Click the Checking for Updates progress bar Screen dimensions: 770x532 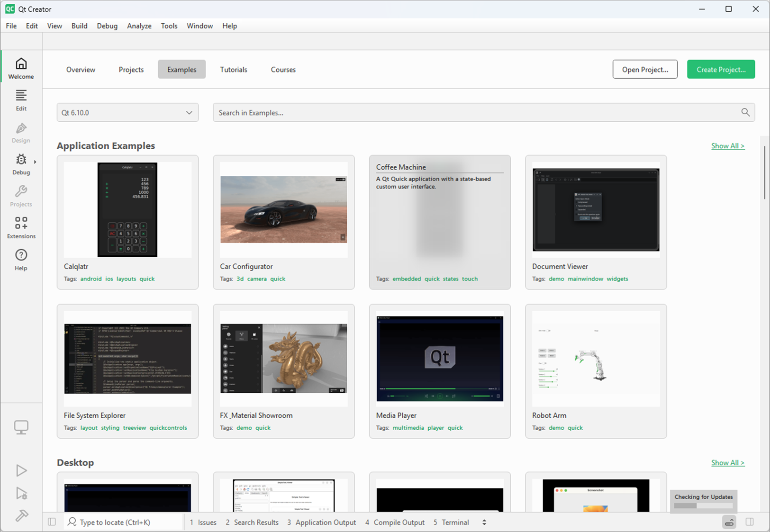click(704, 506)
